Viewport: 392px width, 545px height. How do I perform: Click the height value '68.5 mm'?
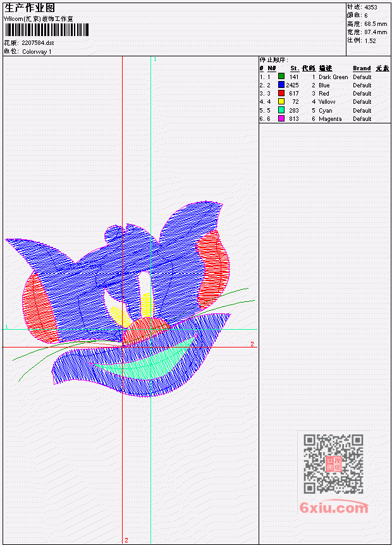[376, 24]
